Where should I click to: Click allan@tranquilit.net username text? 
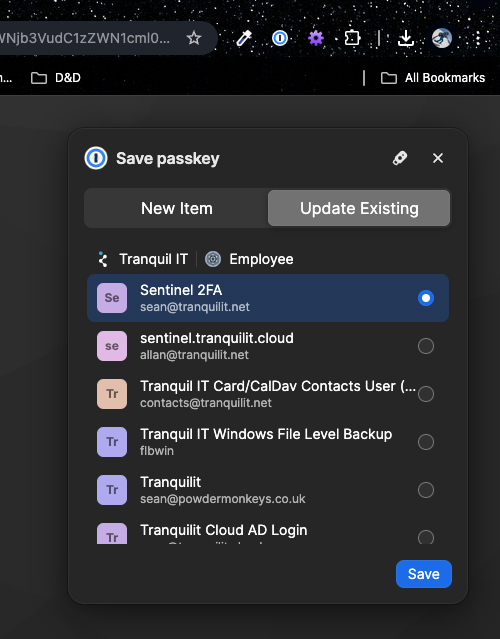pos(194,355)
